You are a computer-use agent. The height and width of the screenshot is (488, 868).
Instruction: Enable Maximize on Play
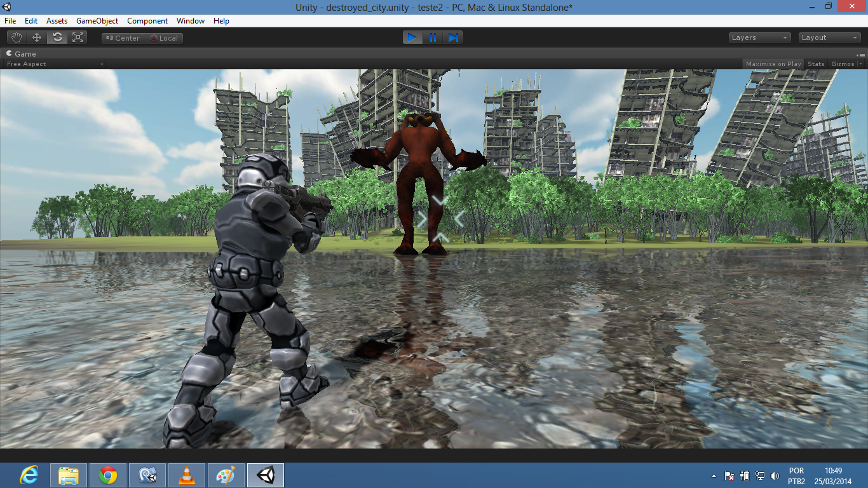click(x=773, y=64)
